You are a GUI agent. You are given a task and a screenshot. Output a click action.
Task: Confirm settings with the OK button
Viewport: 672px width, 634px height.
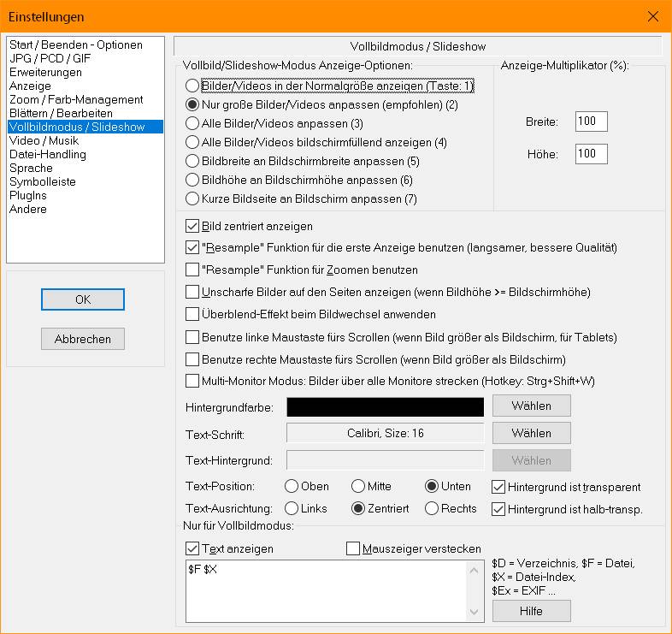pos(83,299)
